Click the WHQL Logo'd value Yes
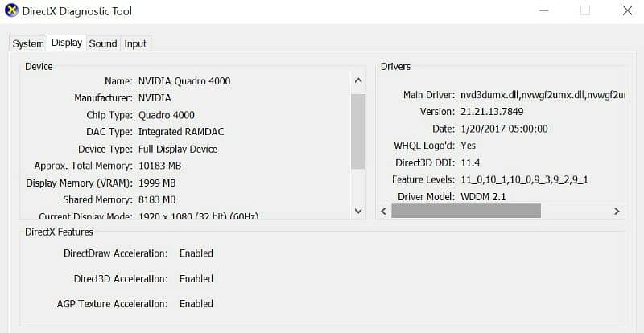The width and height of the screenshot is (644, 333). 469,146
